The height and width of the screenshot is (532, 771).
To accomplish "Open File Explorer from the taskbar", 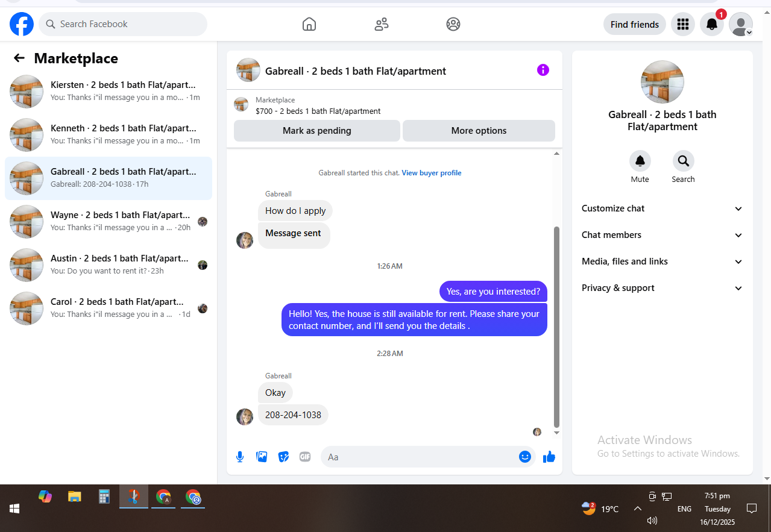I will tap(75, 496).
